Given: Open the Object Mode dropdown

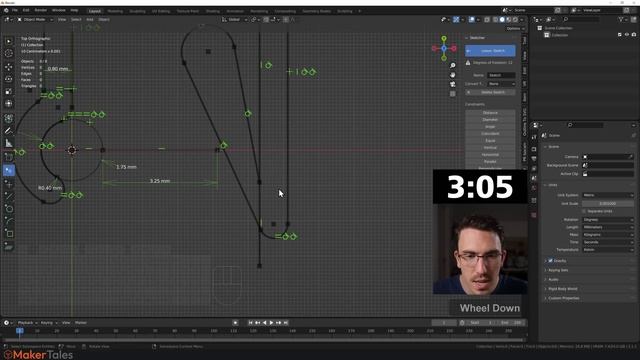Looking at the screenshot, I should [35, 19].
